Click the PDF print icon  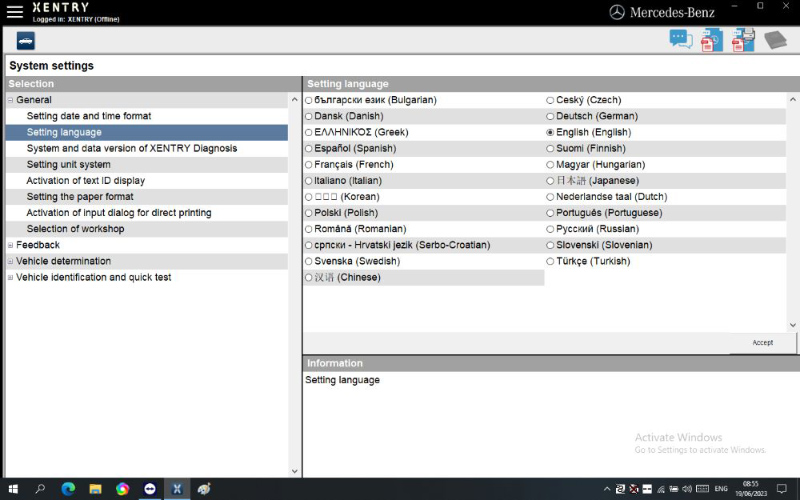pos(743,40)
